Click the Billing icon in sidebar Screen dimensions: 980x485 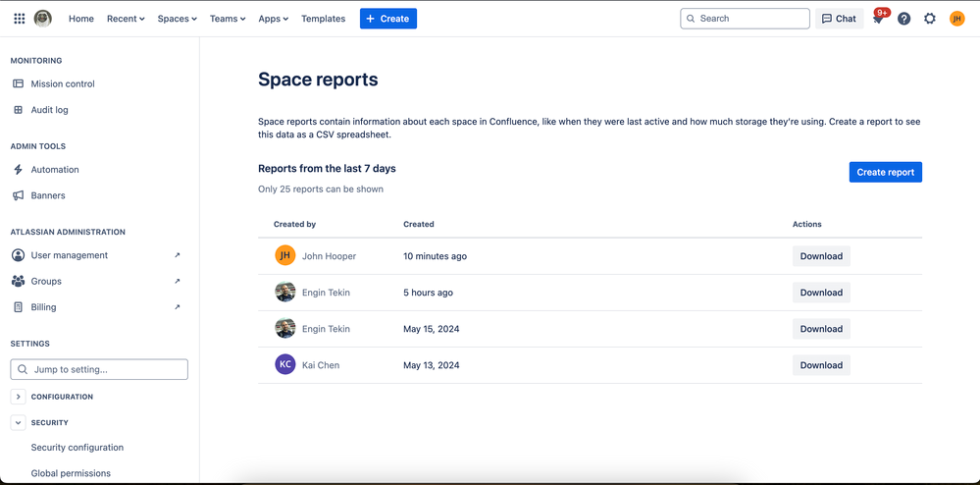18,307
